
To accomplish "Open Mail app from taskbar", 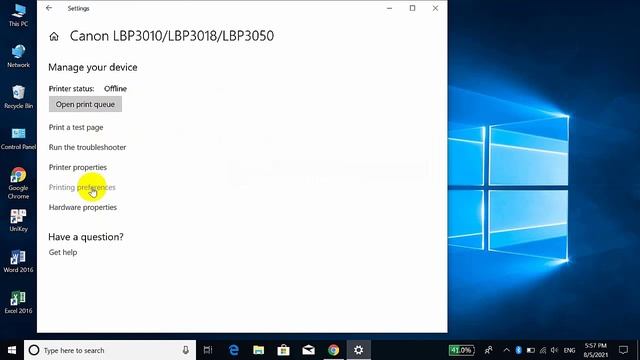I will pos(309,350).
